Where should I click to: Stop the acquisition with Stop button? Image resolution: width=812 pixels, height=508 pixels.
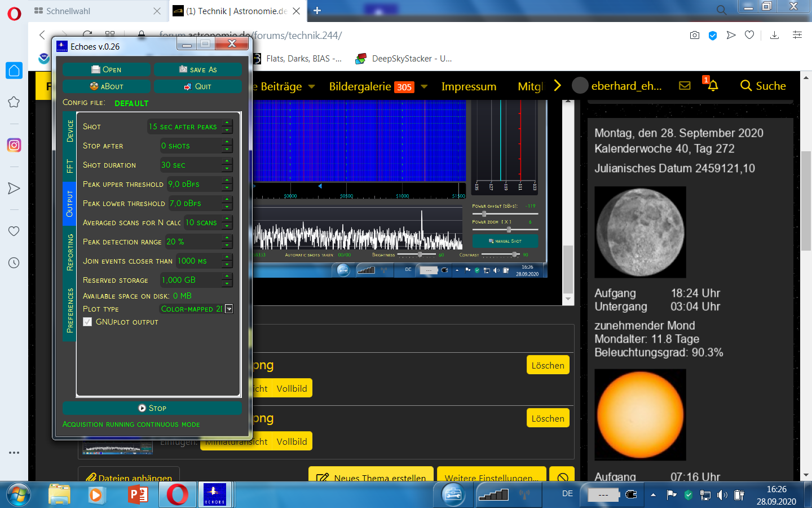coord(152,408)
